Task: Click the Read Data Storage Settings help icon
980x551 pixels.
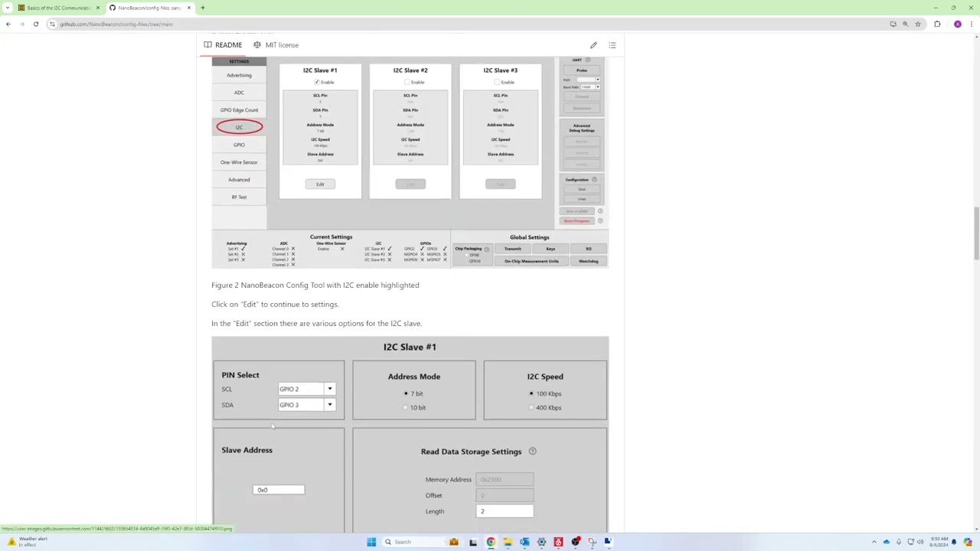Action: tap(533, 452)
